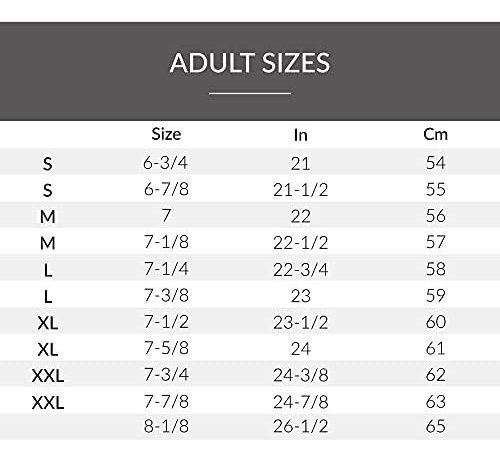Click hat size 6-3/4 cell
The height and width of the screenshot is (461, 500).
point(166,163)
